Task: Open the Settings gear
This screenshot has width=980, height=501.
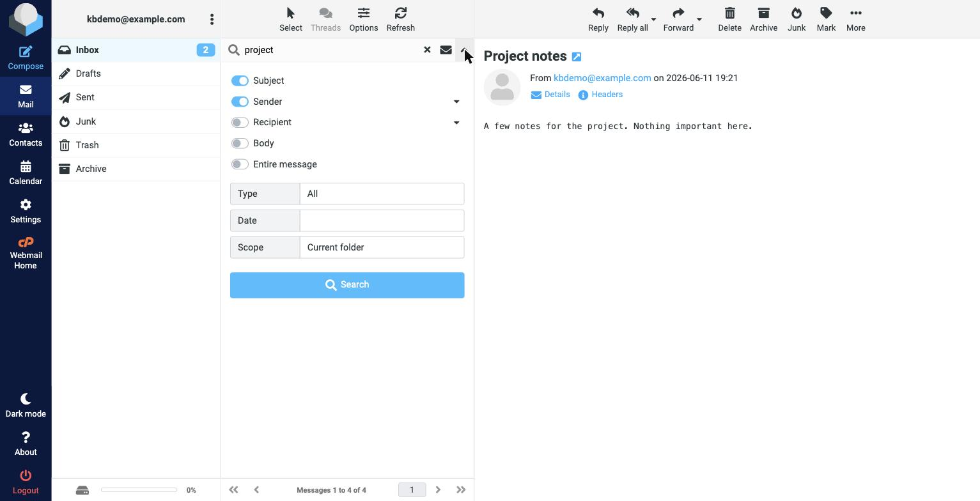Action: point(26,211)
